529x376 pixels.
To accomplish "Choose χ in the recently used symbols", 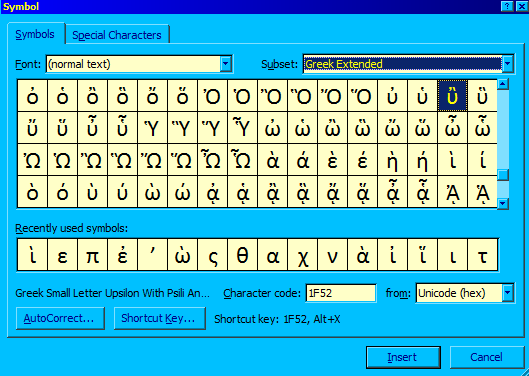I will [303, 255].
